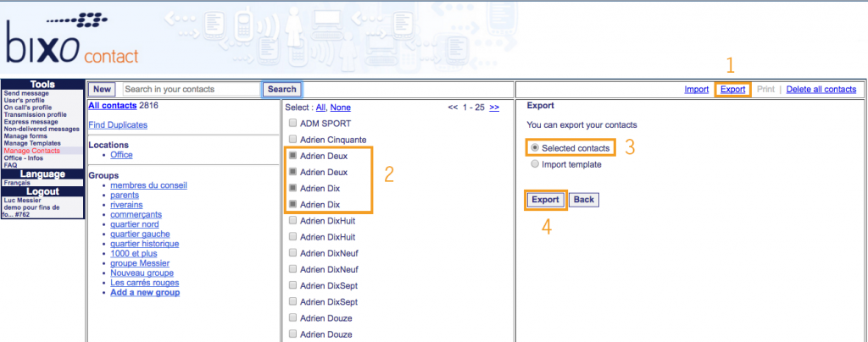The width and height of the screenshot is (868, 342).
Task: Choose the Import template radio option
Action: [534, 164]
